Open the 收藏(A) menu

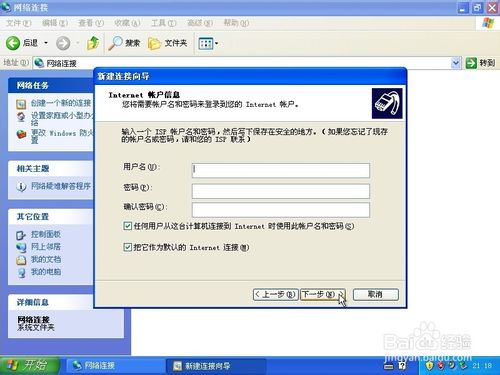click(x=127, y=23)
